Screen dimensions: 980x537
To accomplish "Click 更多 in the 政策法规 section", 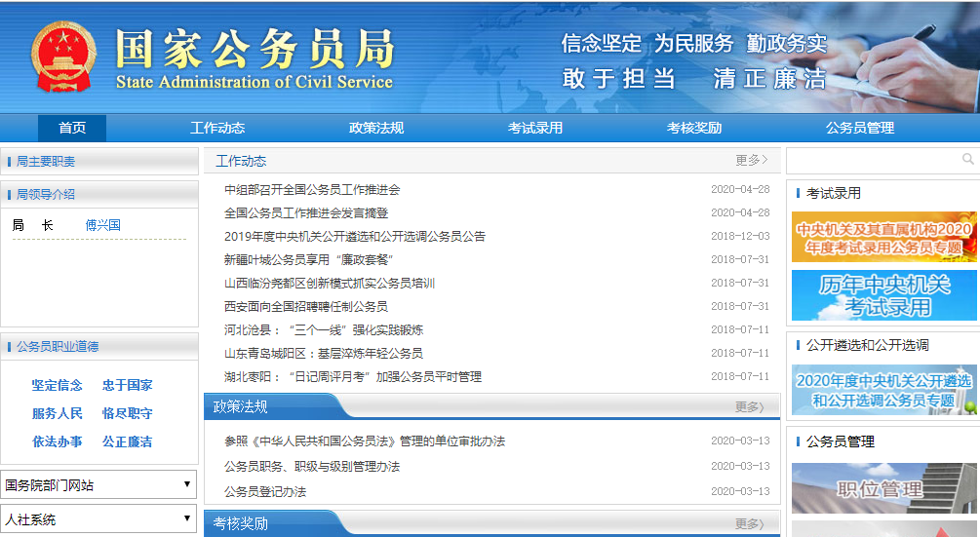I will (749, 407).
